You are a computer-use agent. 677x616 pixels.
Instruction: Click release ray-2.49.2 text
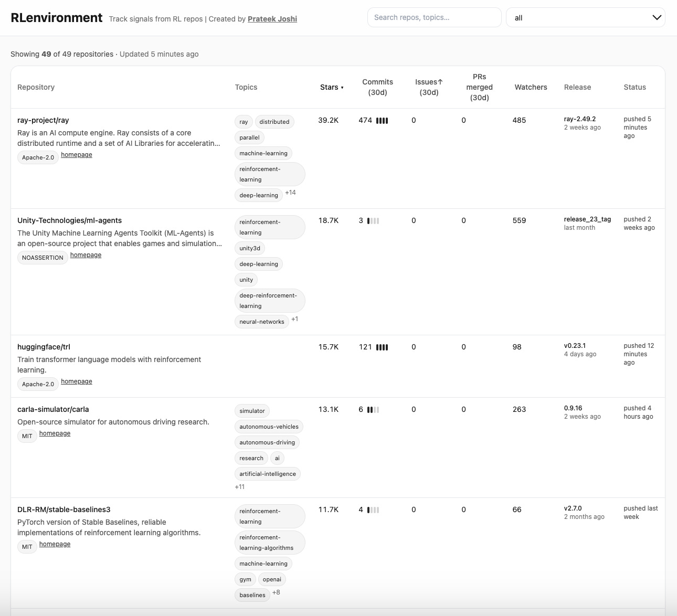(x=579, y=119)
